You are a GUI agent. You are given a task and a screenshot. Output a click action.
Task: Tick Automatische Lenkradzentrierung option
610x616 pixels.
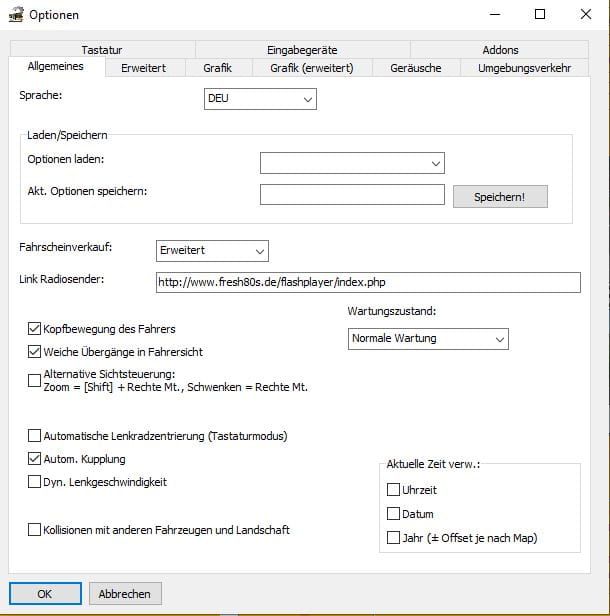35,436
